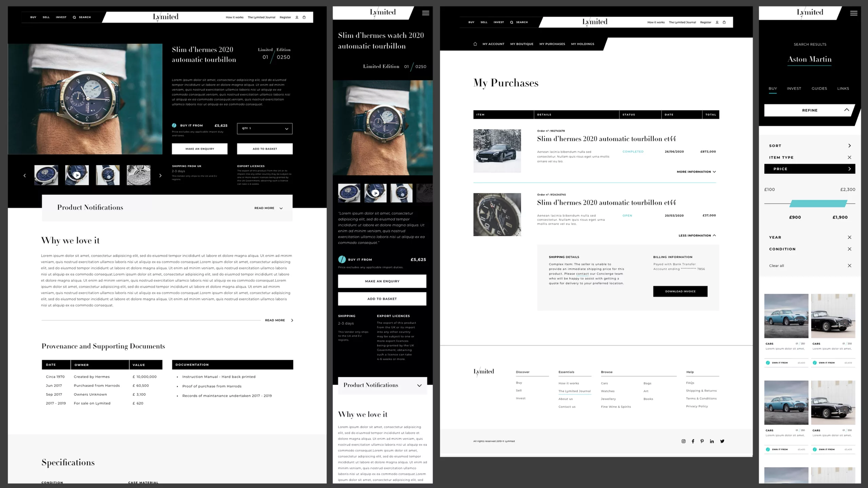Open first blue Aston Martin car card image
868x488 pixels.
tap(786, 316)
